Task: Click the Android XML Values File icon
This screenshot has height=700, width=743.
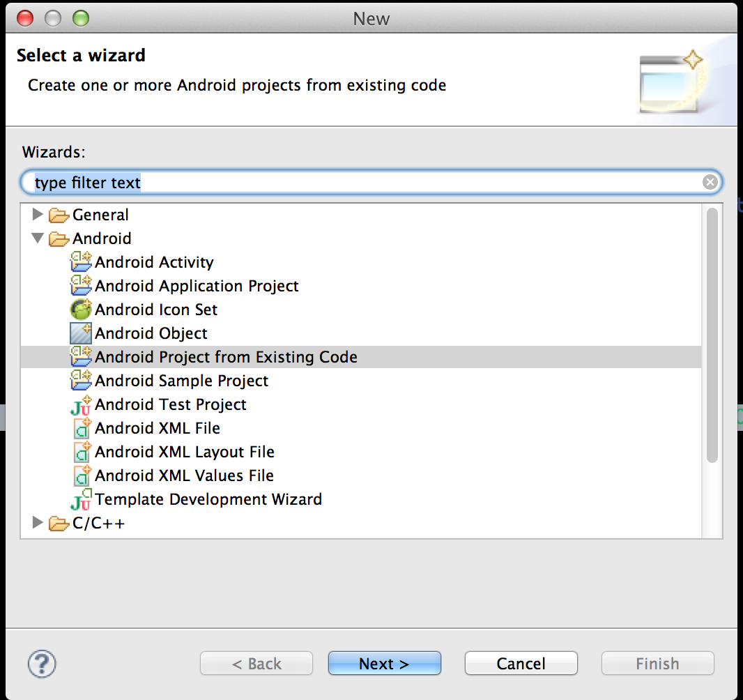Action: 82,475
